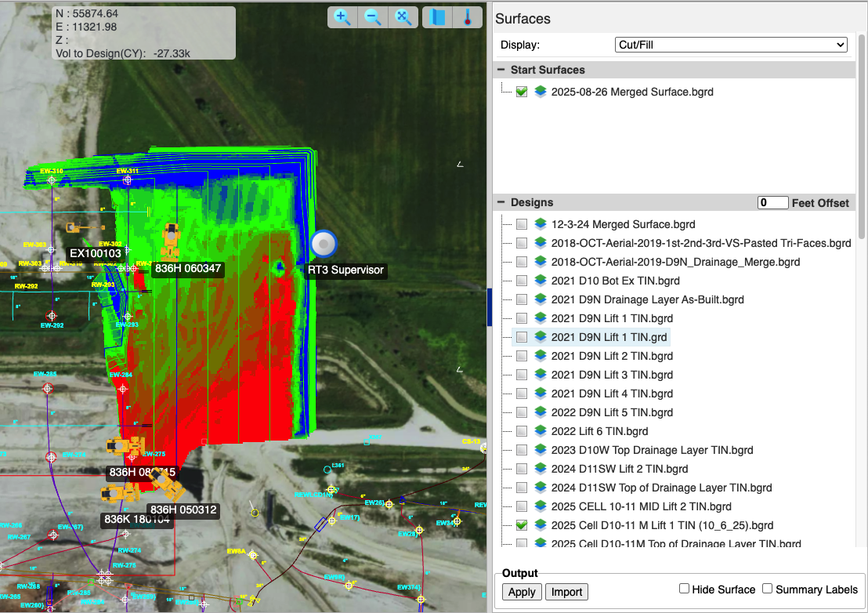Click the zoom out magnifier icon
The width and height of the screenshot is (868, 613).
(373, 17)
